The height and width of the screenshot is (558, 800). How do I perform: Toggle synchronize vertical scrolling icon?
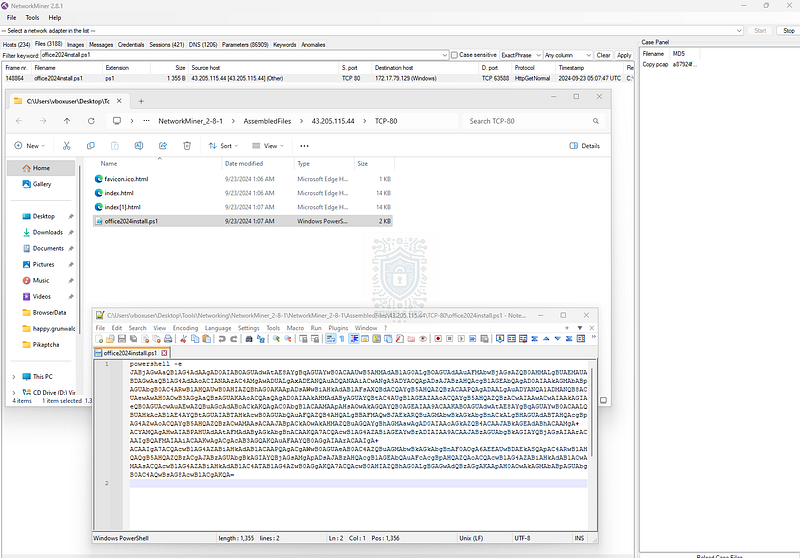pos(303,339)
